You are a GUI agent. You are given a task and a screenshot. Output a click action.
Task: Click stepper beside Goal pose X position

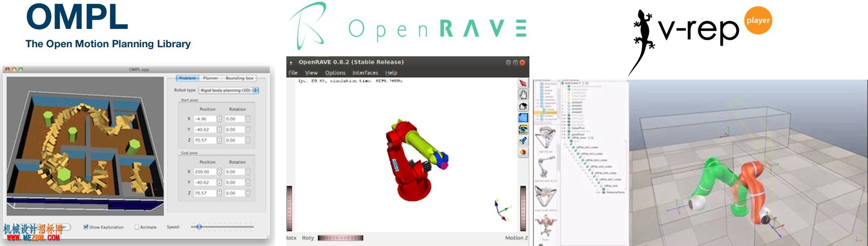(x=219, y=171)
